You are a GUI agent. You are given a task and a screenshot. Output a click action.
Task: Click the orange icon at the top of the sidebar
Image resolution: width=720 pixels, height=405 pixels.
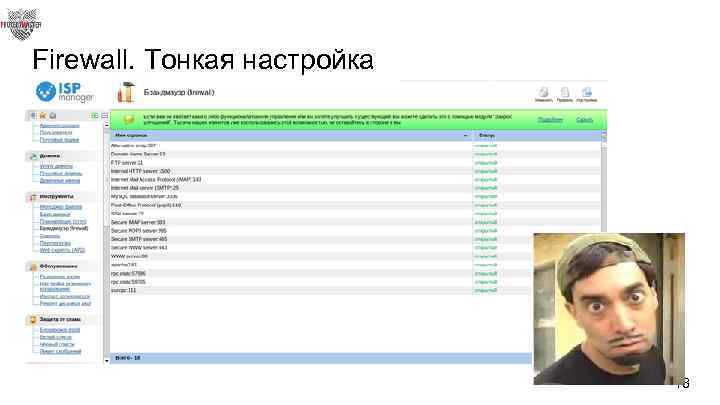(x=43, y=116)
